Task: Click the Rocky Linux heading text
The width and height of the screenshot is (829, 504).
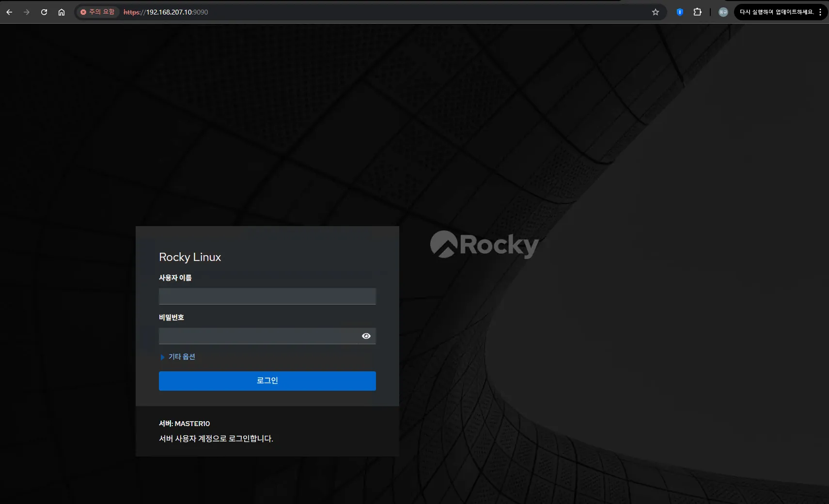Action: tap(190, 257)
